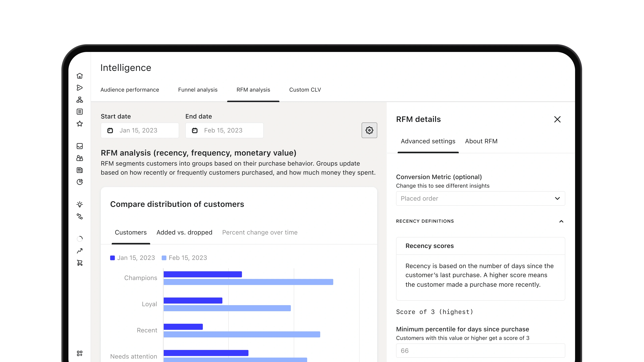Select the Customers chart tab

pos(131,232)
